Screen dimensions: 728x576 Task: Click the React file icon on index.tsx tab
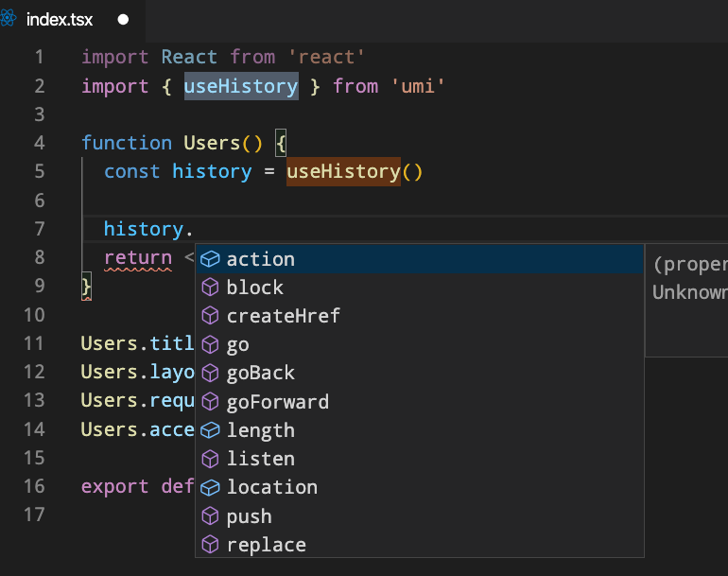pos(8,19)
